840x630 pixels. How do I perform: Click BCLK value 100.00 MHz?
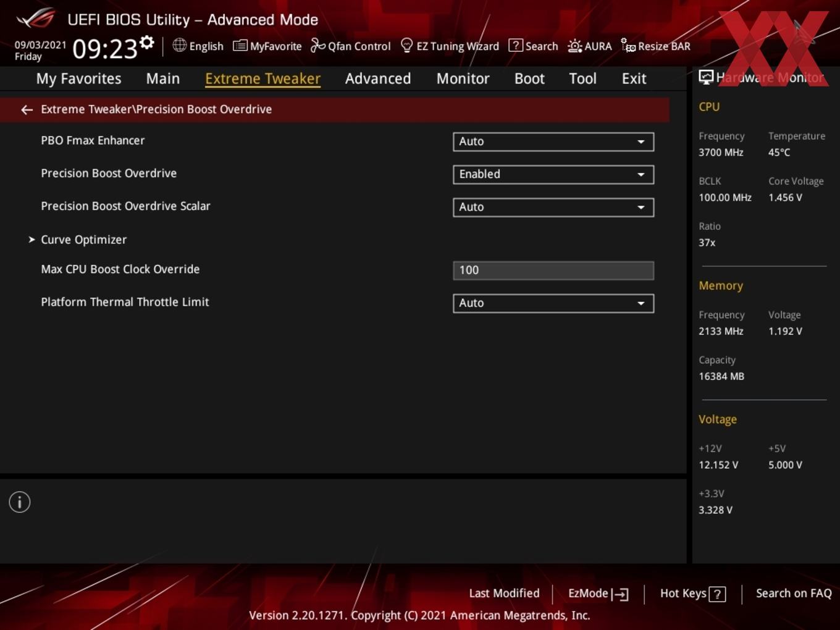(725, 198)
